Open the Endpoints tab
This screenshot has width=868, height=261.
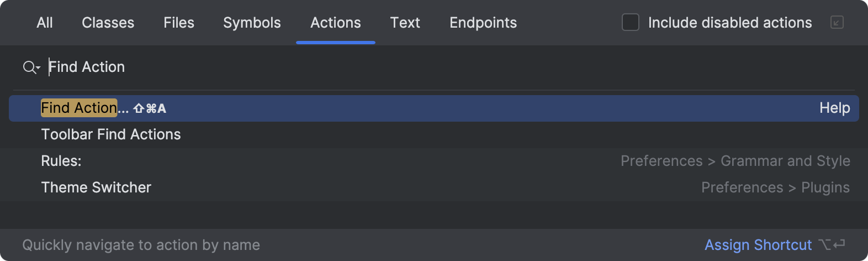coord(483,23)
